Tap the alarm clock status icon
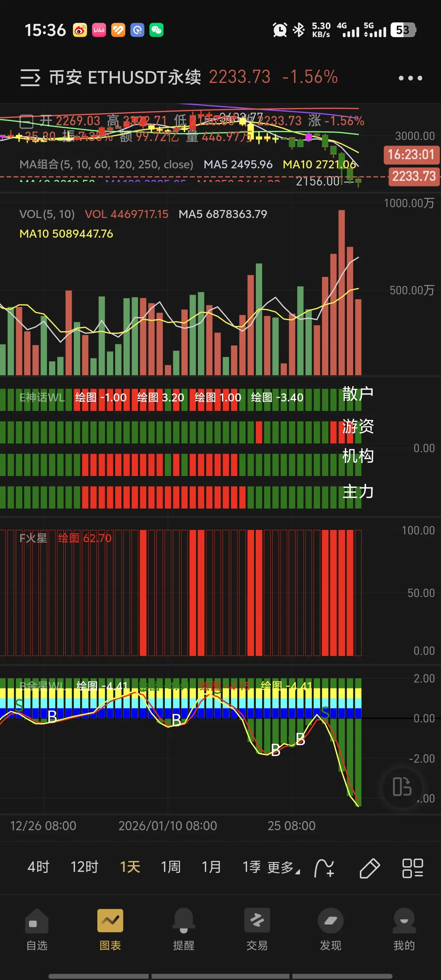This screenshot has width=441, height=980. coord(280,30)
